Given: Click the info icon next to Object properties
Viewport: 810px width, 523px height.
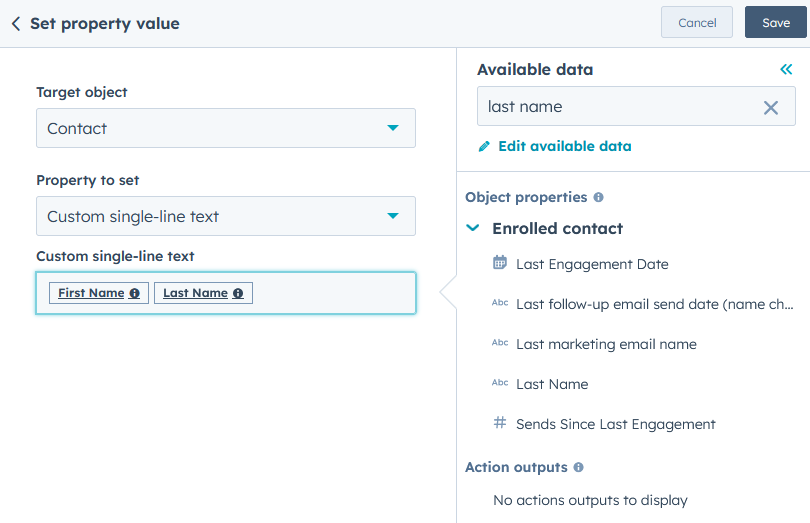Looking at the screenshot, I should click(598, 198).
